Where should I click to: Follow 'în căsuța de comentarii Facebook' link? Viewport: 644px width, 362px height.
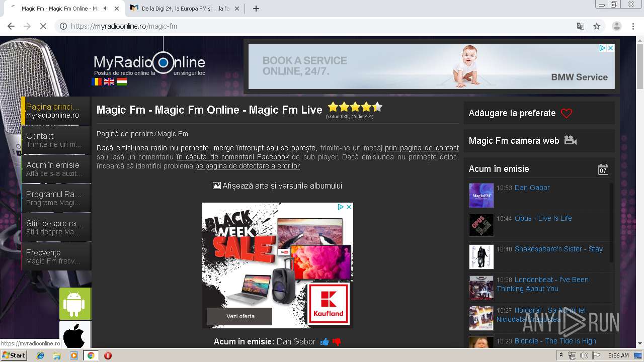point(232,157)
